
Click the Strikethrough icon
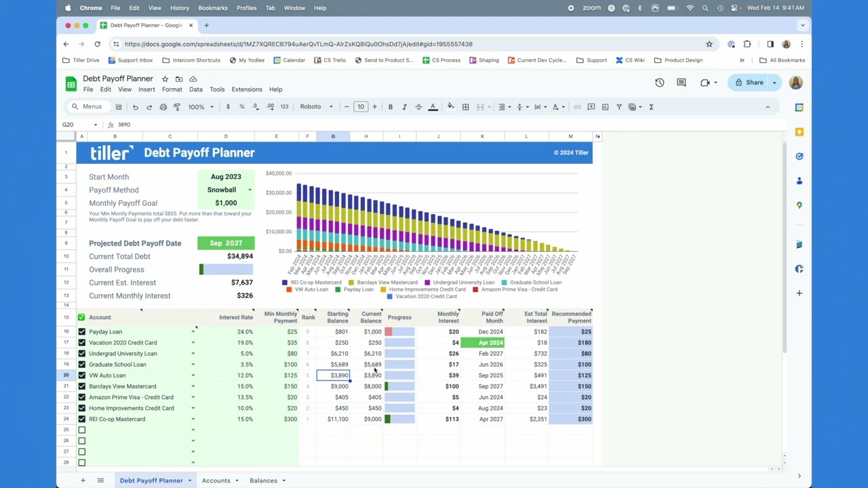418,107
